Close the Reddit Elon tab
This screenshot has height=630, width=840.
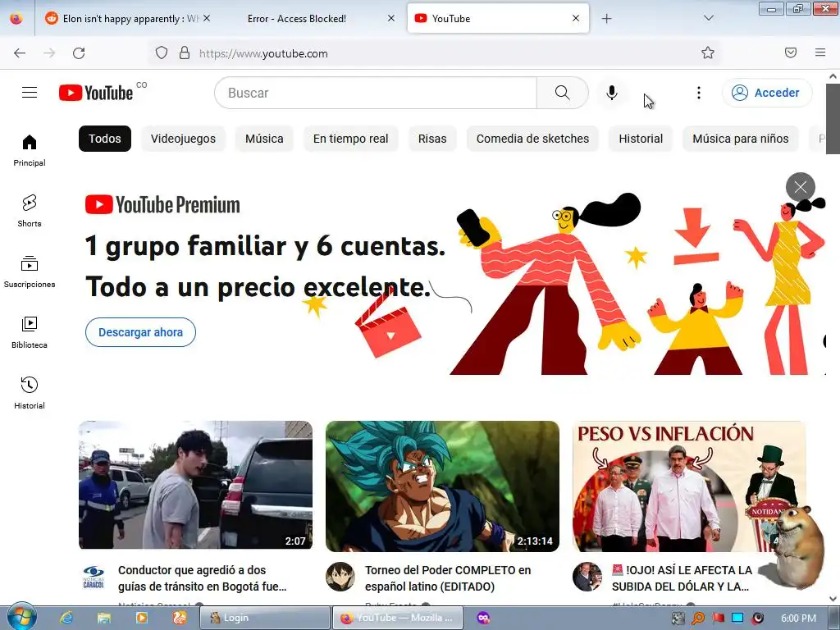coord(207,18)
